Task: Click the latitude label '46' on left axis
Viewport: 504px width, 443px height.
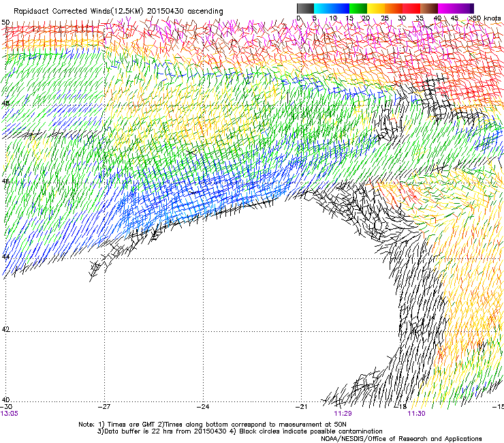Action: click(x=5, y=181)
